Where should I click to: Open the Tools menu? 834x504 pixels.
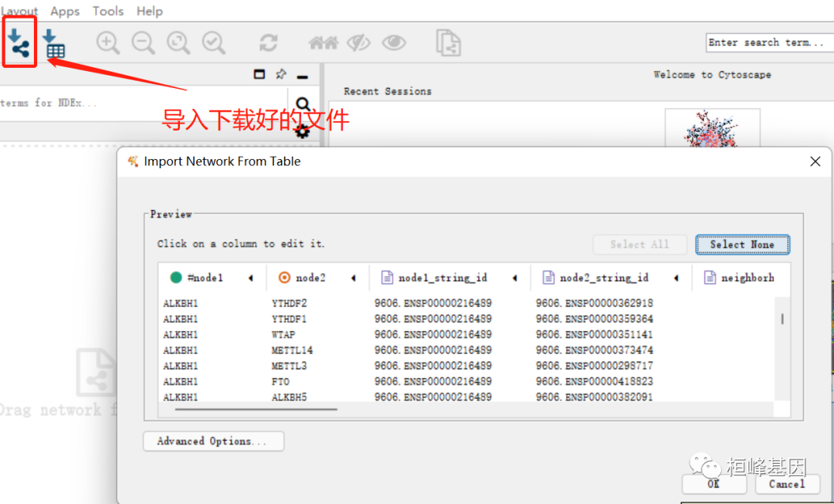(x=108, y=11)
